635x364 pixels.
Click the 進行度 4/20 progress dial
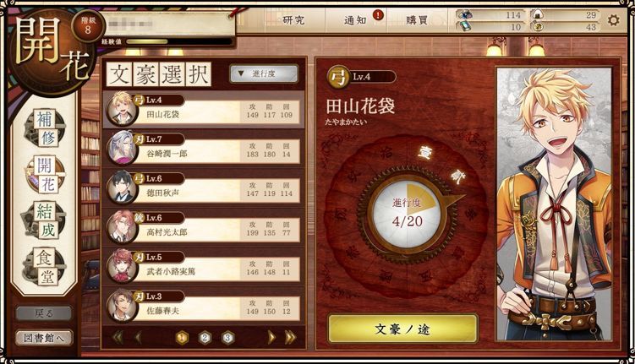(407, 212)
